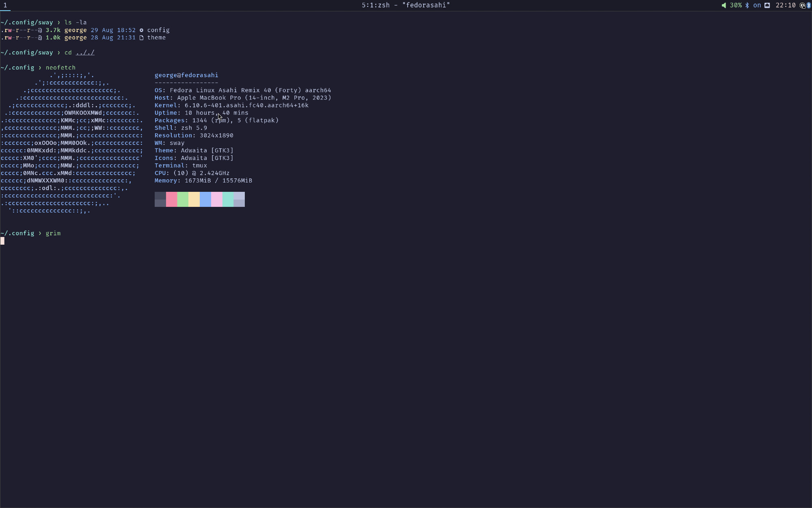Click the Packages value "1344 (rpm), 5 (flatpak)"

[x=235, y=120]
